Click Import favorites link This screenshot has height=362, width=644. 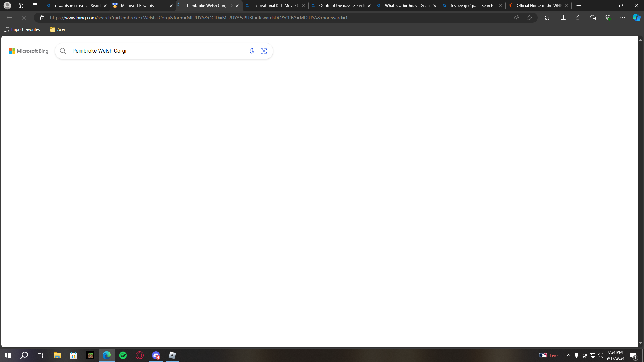(22, 29)
